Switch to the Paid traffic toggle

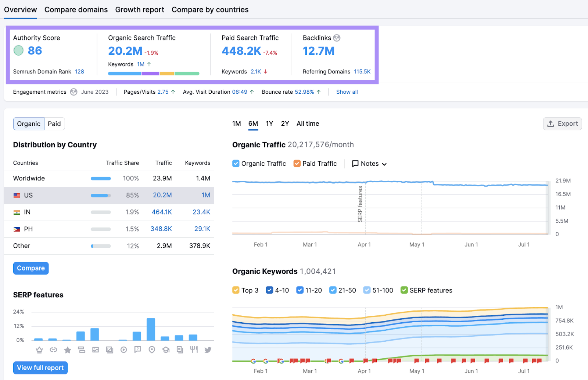pos(54,123)
